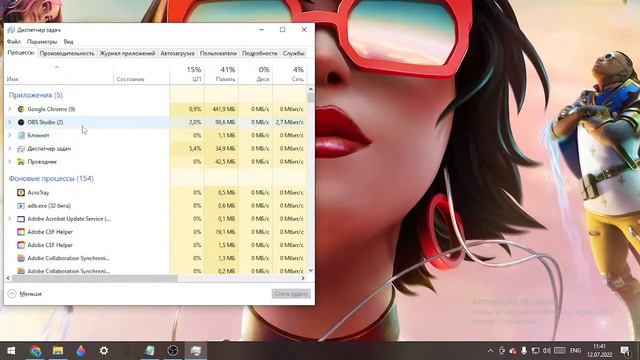Open the notification center icon
Viewport: 640px width, 360px height.
pyautogui.click(x=625, y=351)
